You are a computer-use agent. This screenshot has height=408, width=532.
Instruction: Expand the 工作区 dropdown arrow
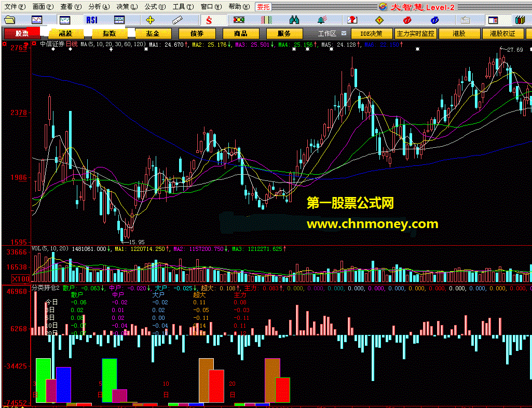point(344,33)
